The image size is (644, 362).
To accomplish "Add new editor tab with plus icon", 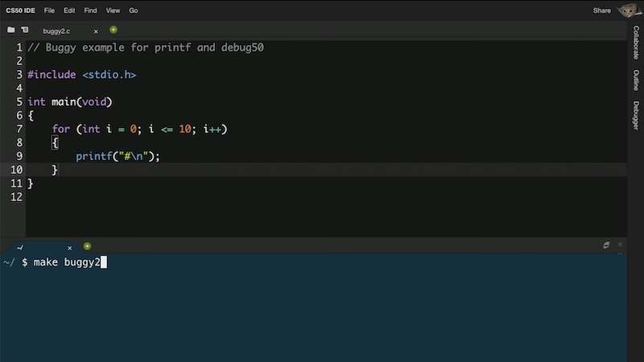I will click(x=114, y=30).
